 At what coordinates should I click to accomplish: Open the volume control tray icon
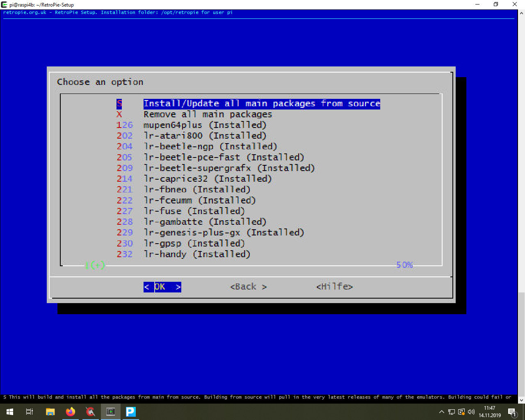pos(471,412)
